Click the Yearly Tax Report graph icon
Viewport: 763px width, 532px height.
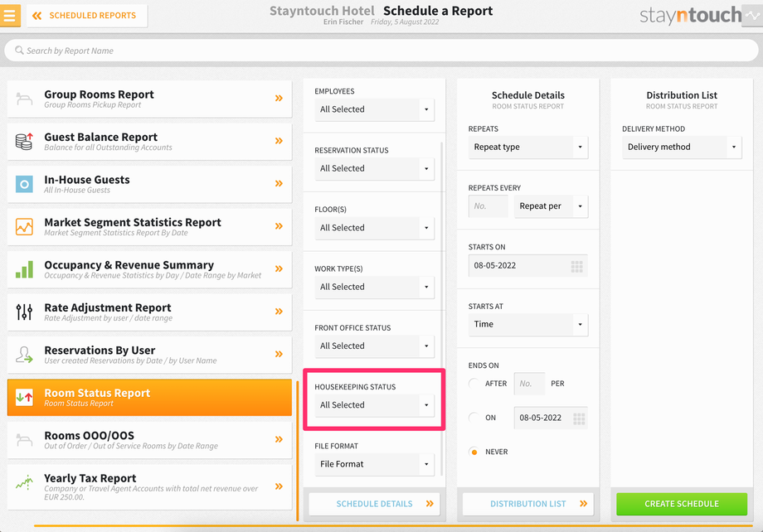24,482
